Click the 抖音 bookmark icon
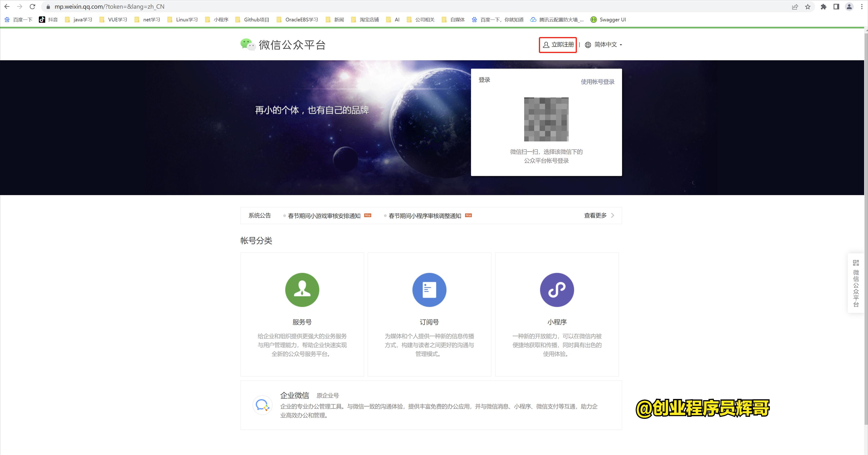 point(42,19)
